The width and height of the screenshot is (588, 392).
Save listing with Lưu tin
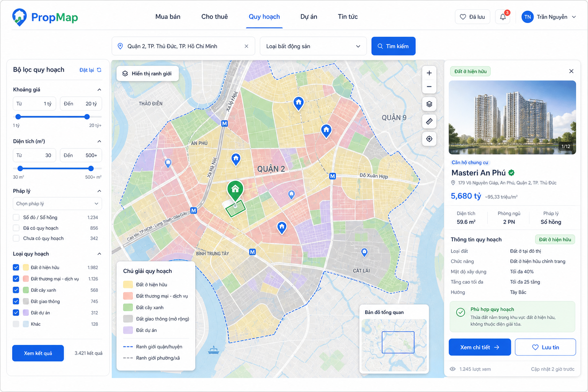click(546, 347)
